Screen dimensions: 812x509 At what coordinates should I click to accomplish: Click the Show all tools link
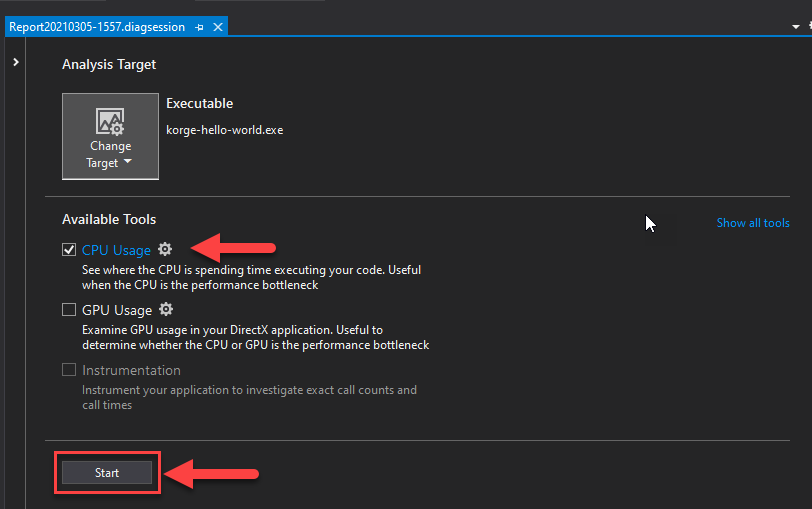coord(752,223)
